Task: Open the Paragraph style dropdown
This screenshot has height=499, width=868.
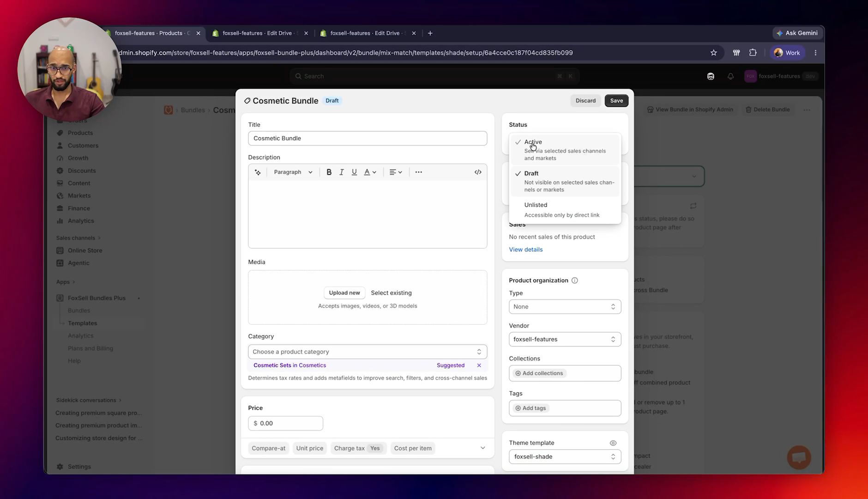Action: pos(293,172)
